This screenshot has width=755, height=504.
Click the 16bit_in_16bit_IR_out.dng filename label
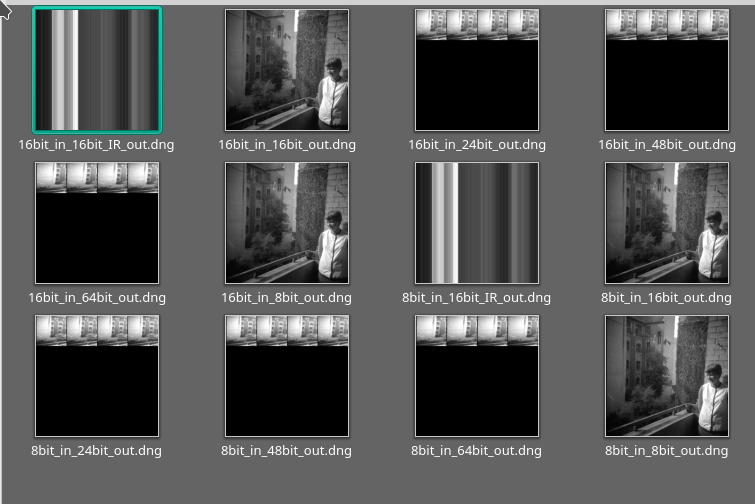(x=97, y=145)
